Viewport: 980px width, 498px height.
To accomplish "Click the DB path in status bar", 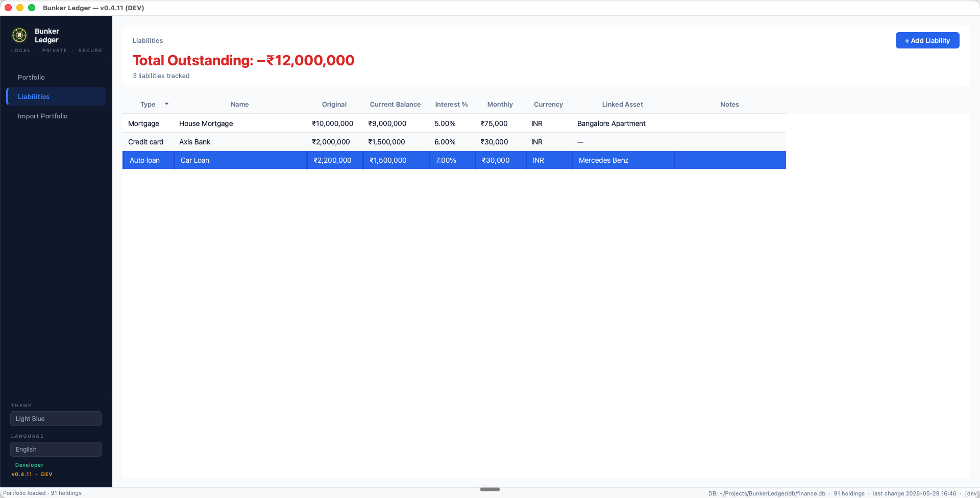I will tap(767, 493).
